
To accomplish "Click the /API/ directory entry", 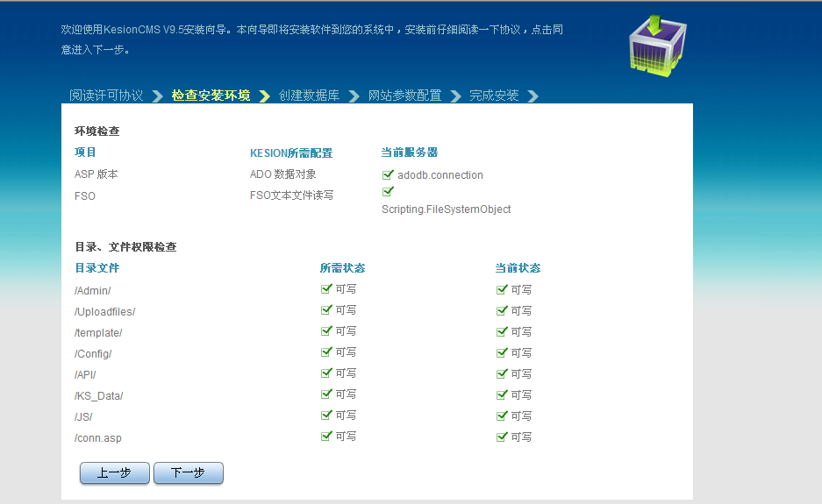I will [x=85, y=374].
